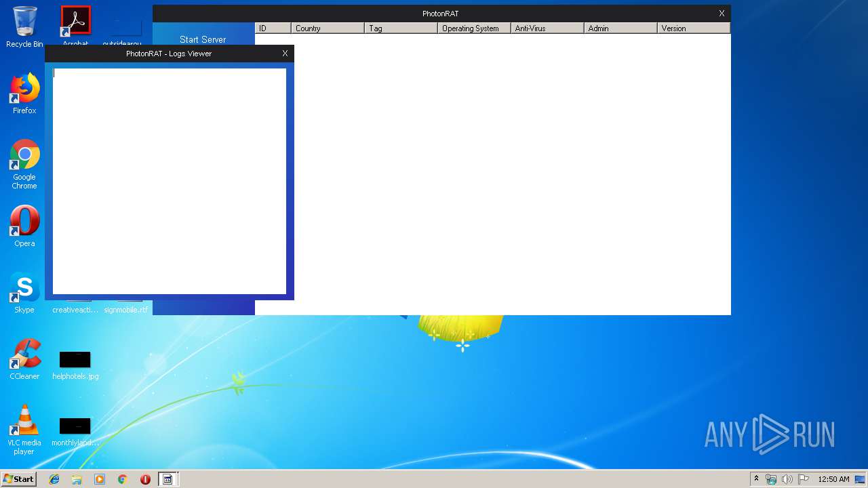The height and width of the screenshot is (488, 868).
Task: Select the CCleaner desktop shortcut
Action: 24,359
